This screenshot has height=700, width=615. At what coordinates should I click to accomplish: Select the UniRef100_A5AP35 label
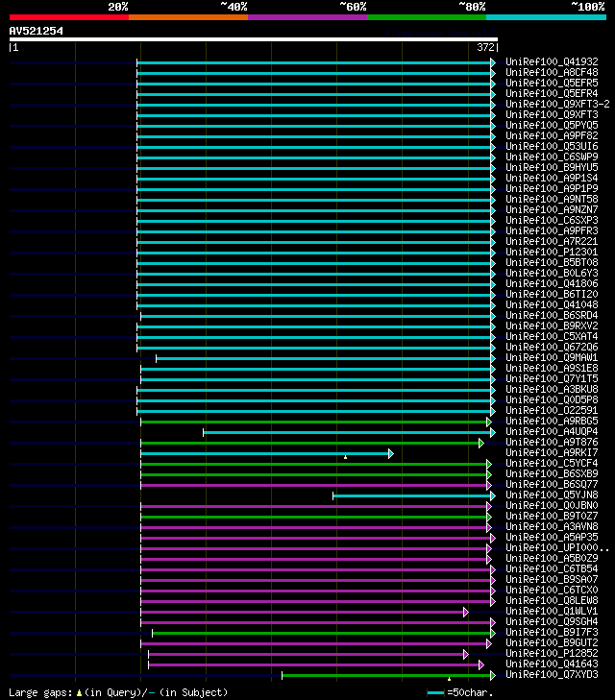coord(552,537)
